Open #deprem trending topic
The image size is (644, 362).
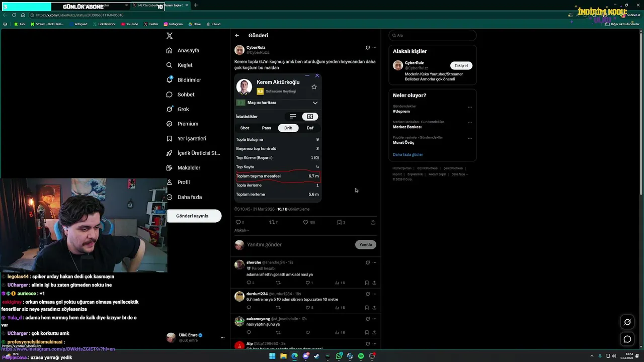401,112
